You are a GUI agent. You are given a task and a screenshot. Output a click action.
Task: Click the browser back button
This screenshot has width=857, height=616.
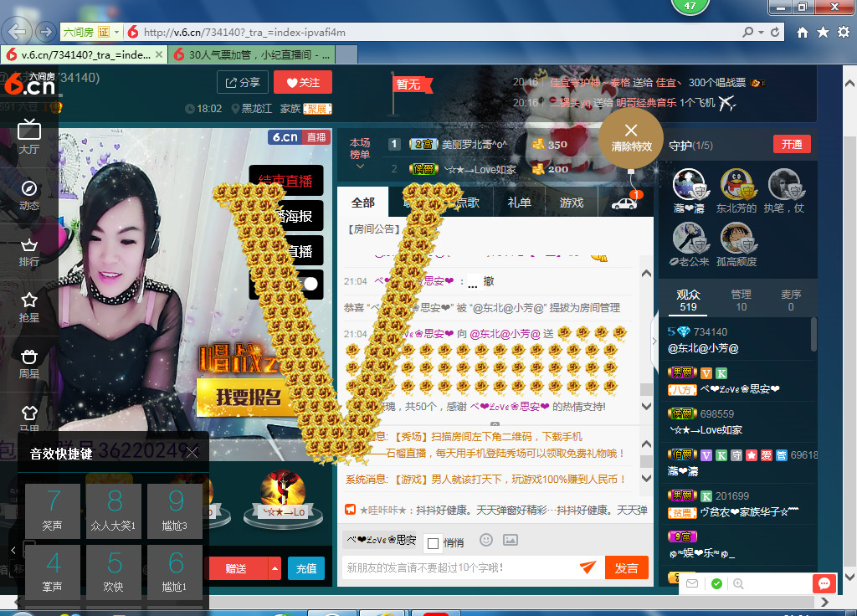[x=18, y=32]
